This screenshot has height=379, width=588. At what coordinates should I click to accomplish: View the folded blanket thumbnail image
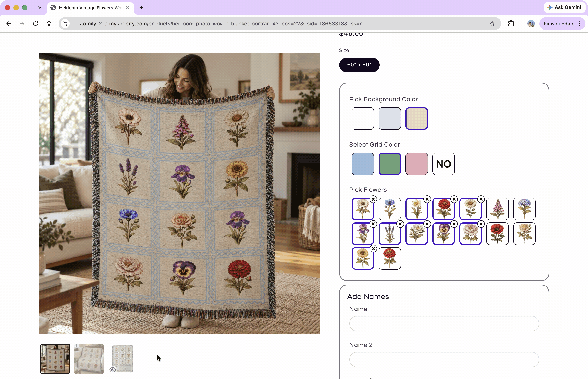(89, 359)
